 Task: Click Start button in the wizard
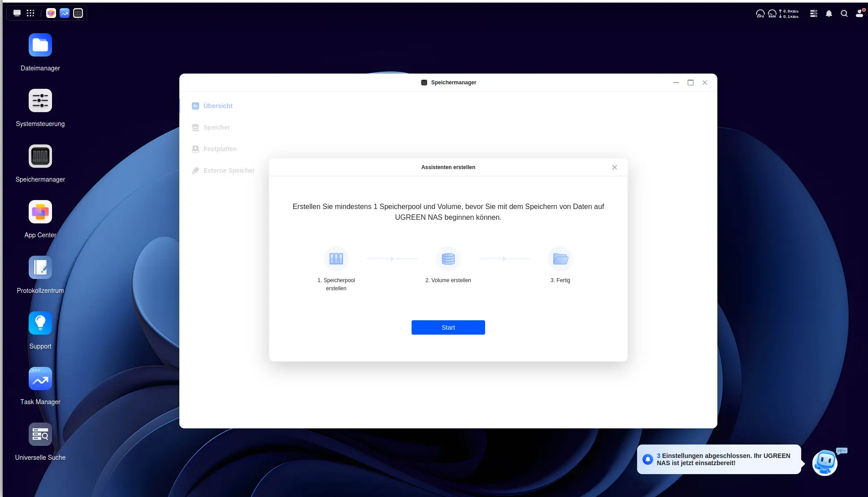click(448, 327)
